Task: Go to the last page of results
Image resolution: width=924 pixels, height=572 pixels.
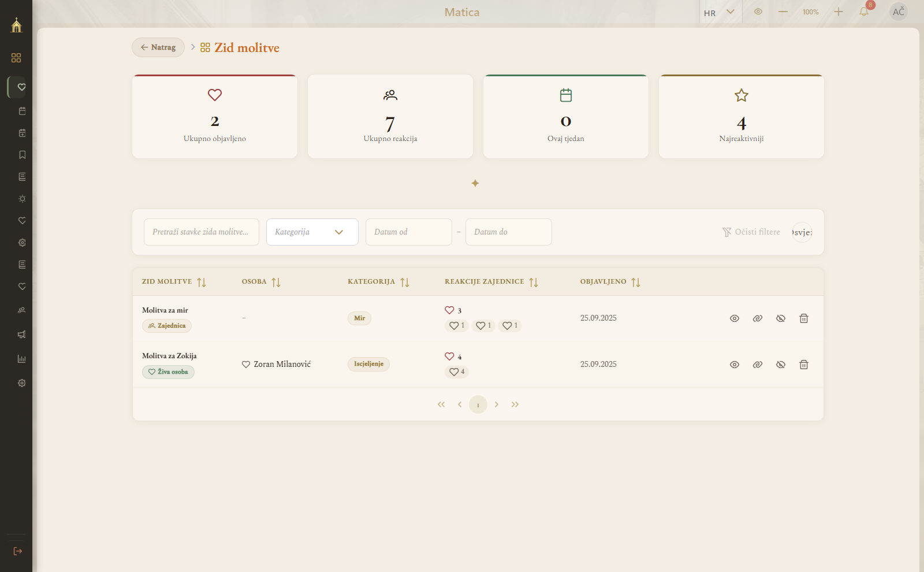Action: [515, 404]
